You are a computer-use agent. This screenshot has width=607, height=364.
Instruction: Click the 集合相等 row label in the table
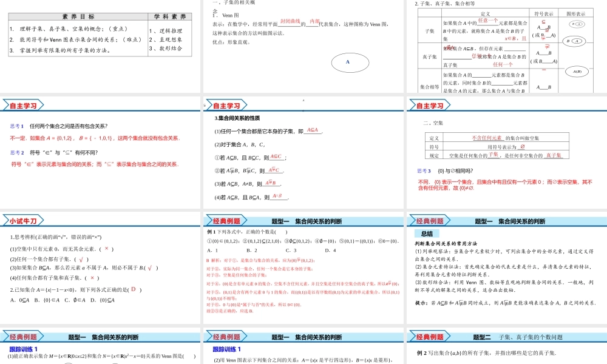(430, 87)
